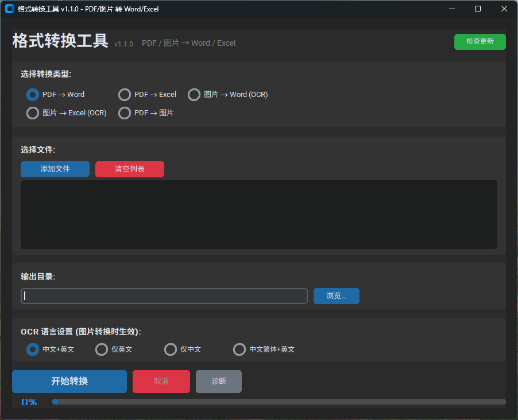Start conversion with 开始转换 button
This screenshot has width=518, height=420.
coord(69,382)
